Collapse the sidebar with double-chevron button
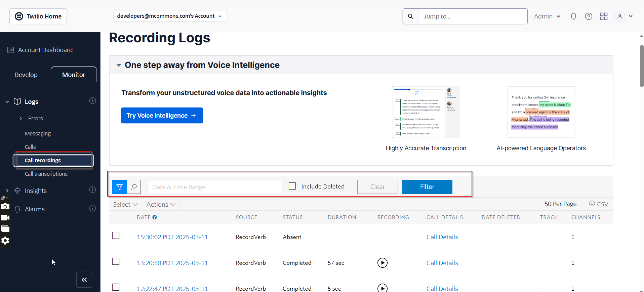The width and height of the screenshot is (644, 292). pos(84,280)
